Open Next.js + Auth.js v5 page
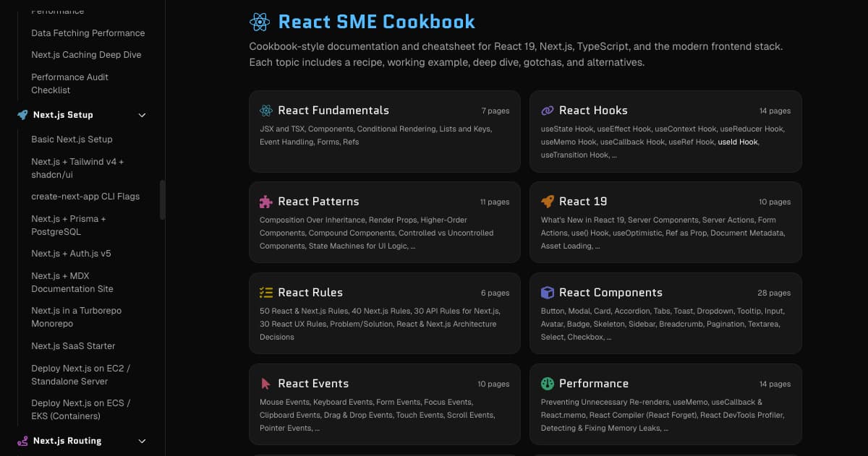The height and width of the screenshot is (456, 868). tap(71, 254)
